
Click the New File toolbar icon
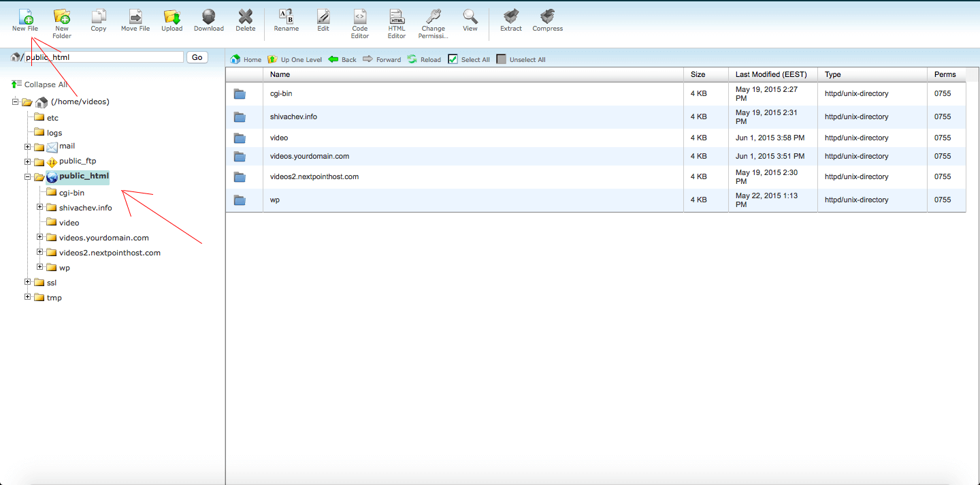pos(25,16)
